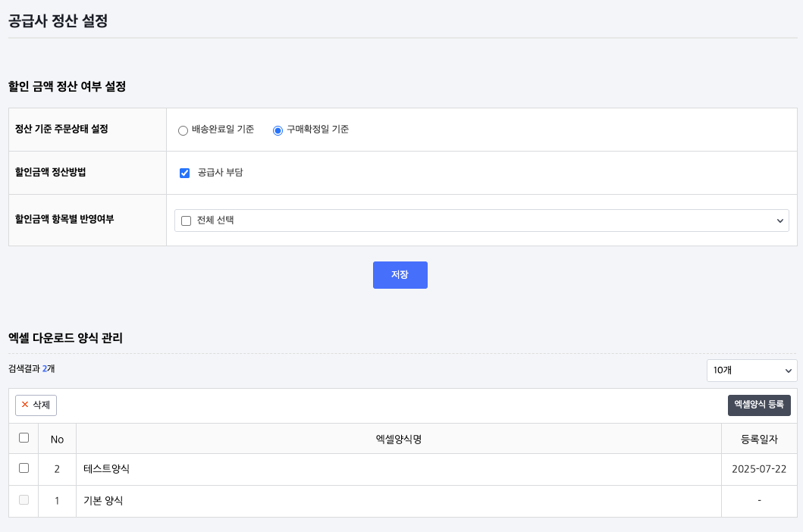The image size is (803, 532).
Task: Check the 테스트양식 row checkbox
Action: [x=24, y=468]
